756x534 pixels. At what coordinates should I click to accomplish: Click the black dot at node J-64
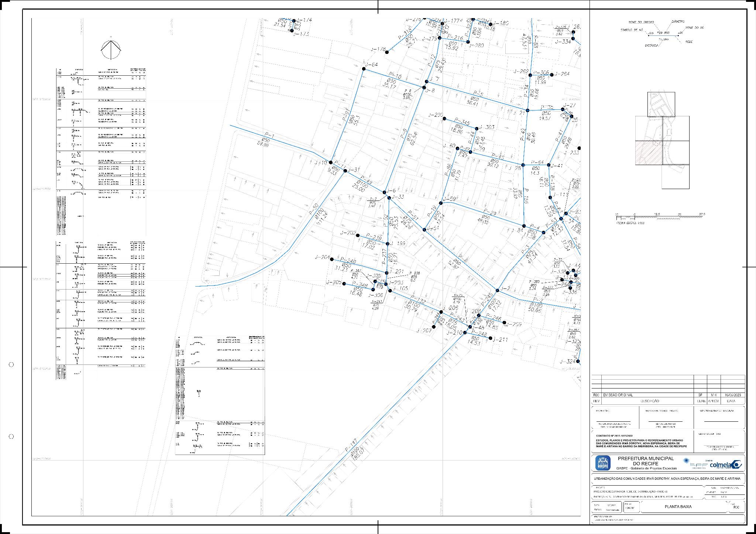pos(363,69)
